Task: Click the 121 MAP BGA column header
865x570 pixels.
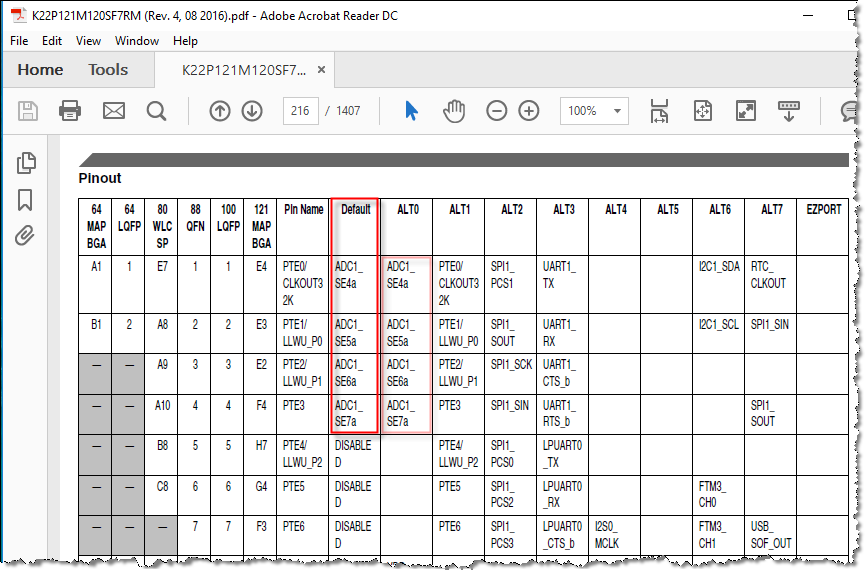Action: [261, 226]
